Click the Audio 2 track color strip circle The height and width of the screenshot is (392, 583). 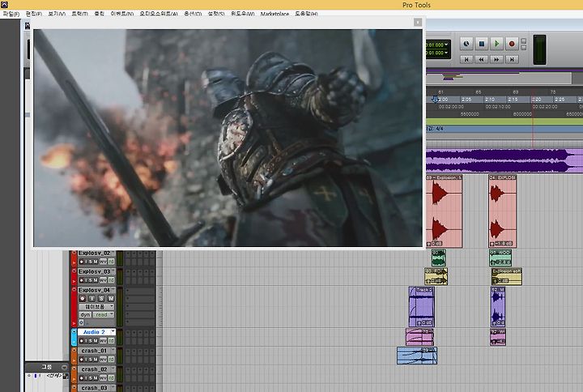pos(74,332)
